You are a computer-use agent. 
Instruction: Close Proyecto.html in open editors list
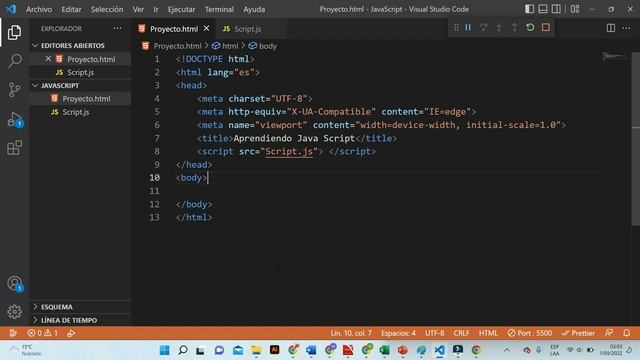48,59
